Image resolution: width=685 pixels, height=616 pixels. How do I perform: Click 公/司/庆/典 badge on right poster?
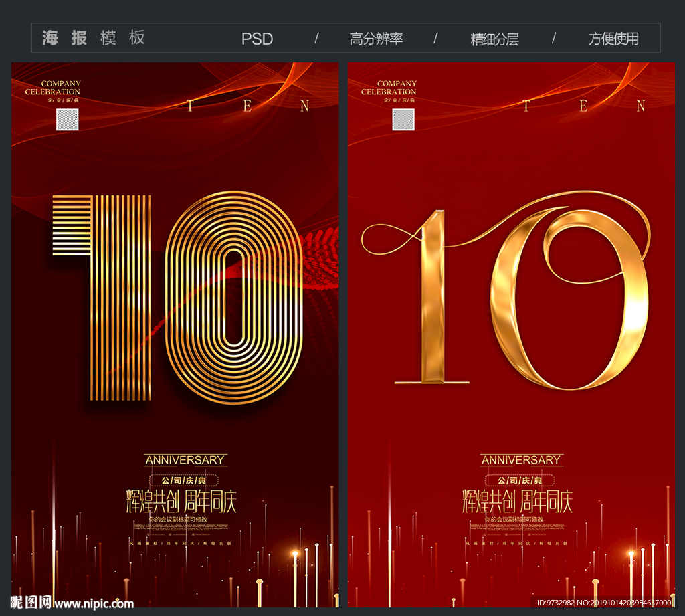coord(519,480)
